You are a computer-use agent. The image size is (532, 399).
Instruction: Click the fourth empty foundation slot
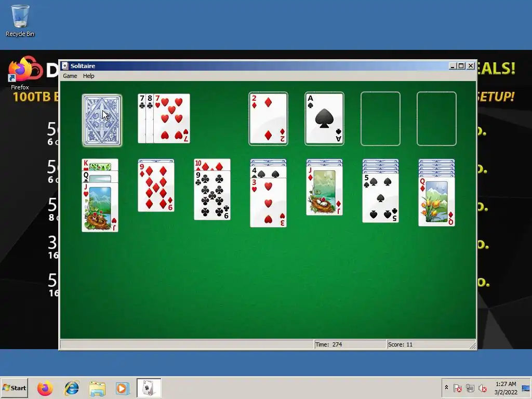pos(436,119)
